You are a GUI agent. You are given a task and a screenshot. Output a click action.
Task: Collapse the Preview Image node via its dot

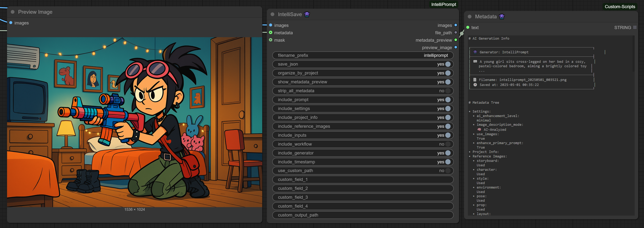(12, 12)
